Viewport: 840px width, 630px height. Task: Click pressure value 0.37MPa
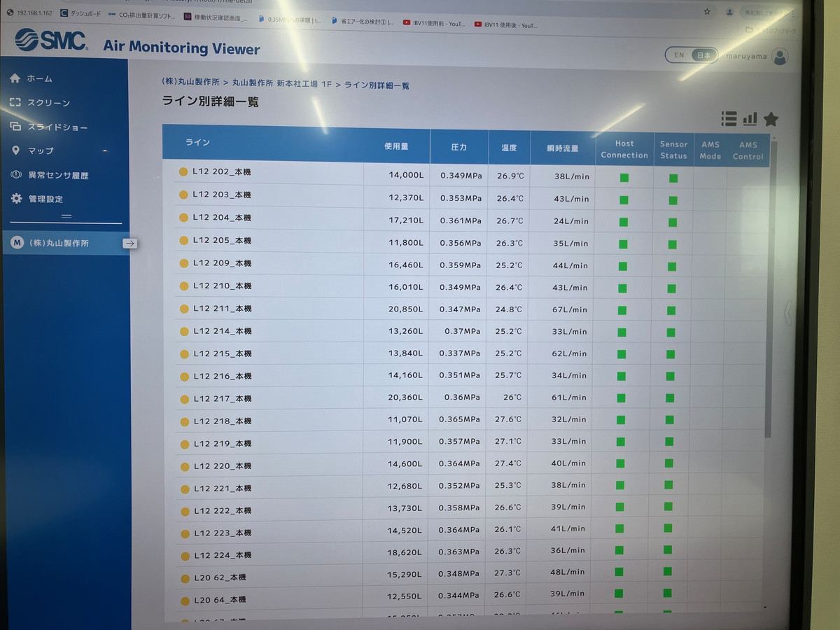click(463, 331)
